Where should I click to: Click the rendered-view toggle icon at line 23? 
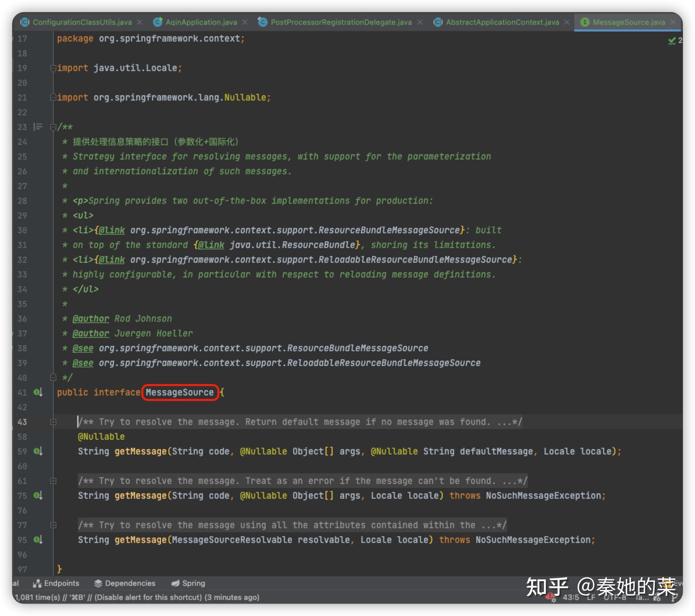click(x=38, y=127)
